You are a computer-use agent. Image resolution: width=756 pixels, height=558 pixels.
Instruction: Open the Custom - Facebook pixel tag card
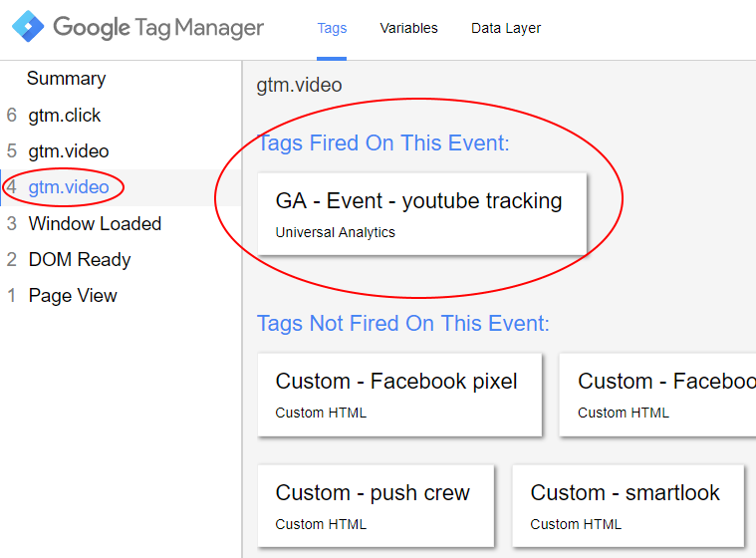pyautogui.click(x=399, y=395)
